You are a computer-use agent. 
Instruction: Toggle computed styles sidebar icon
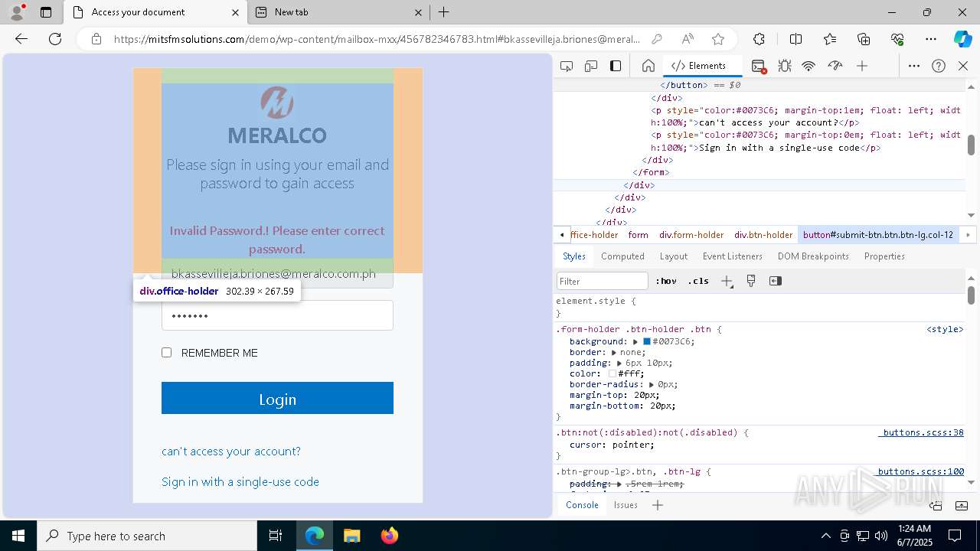coord(776,281)
